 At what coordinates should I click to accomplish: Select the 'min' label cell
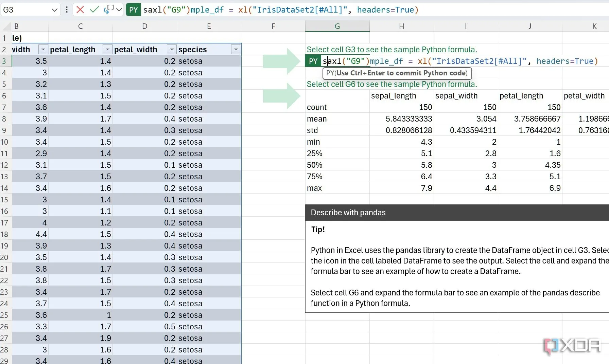[x=337, y=142]
